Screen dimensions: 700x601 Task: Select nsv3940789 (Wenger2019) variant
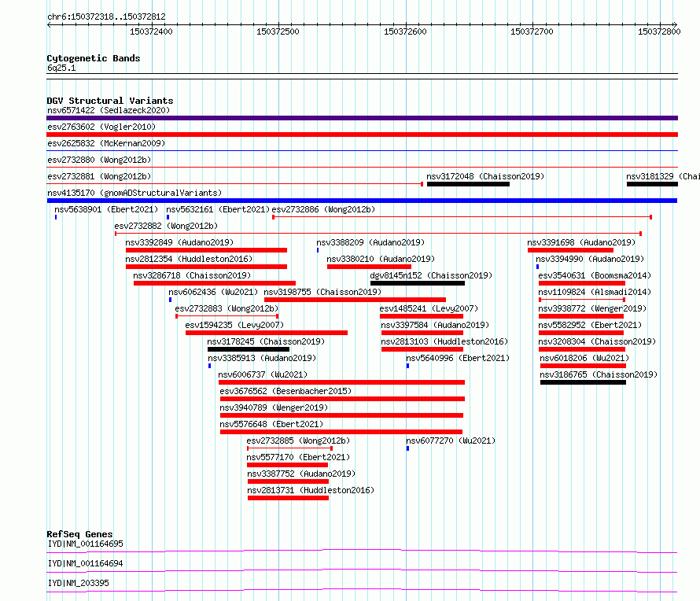point(274,407)
